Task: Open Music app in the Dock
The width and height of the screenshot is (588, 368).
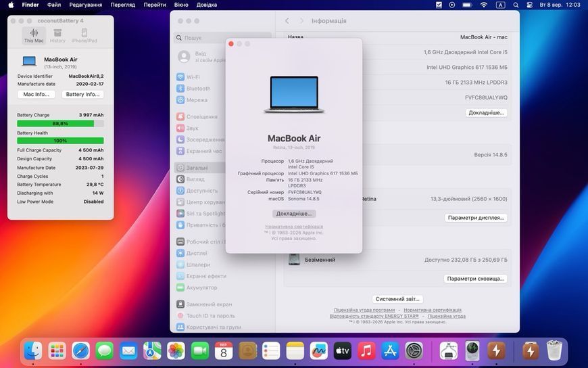Action: click(366, 352)
